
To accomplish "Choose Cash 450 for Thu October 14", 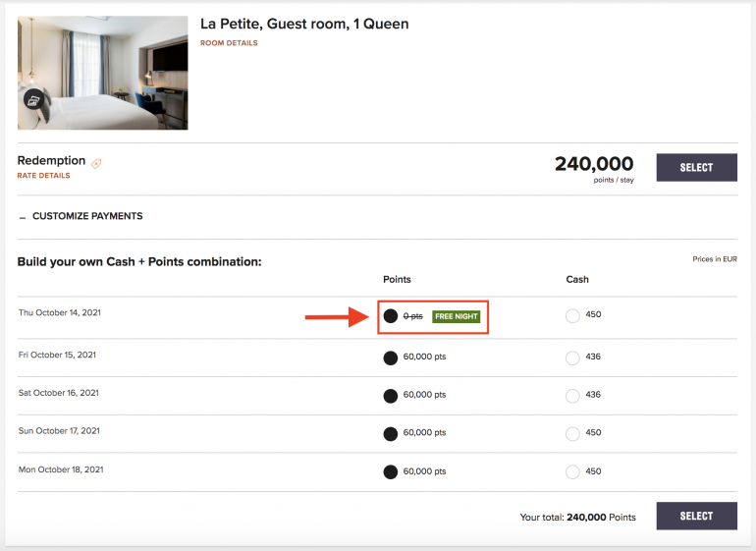I will click(x=572, y=316).
